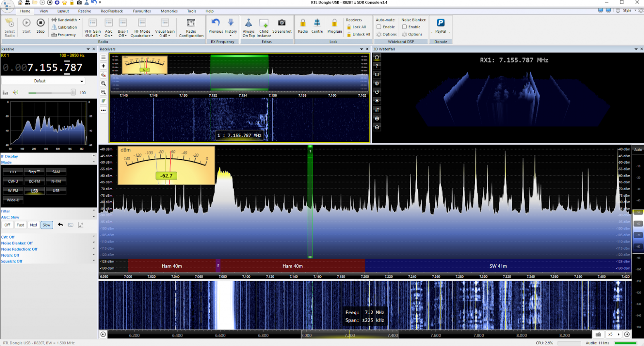644x346 pixels.
Task: Click the PayPal donate icon
Action: (440, 23)
